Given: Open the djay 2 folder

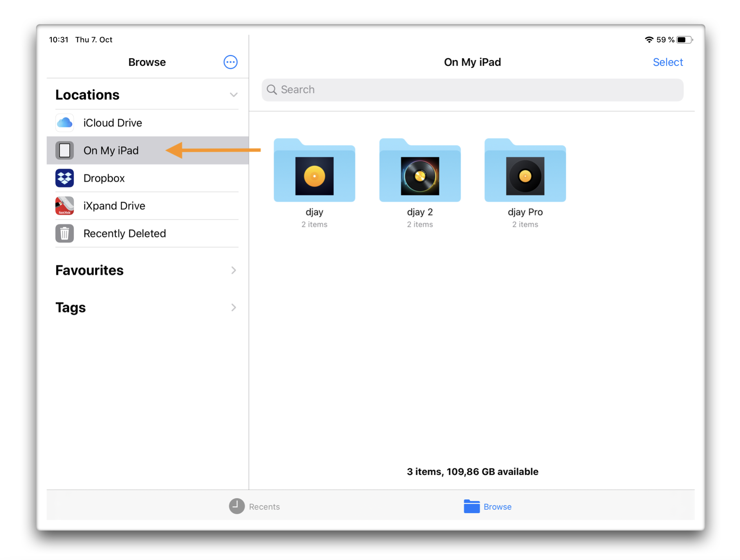Looking at the screenshot, I should tap(420, 171).
